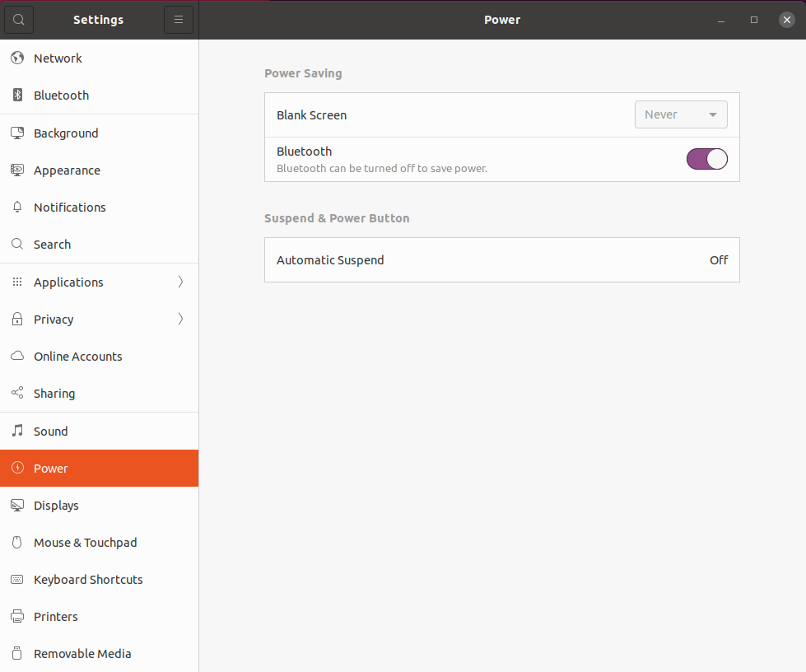The image size is (806, 672).
Task: Switch to the Appearance settings page
Action: [x=66, y=170]
